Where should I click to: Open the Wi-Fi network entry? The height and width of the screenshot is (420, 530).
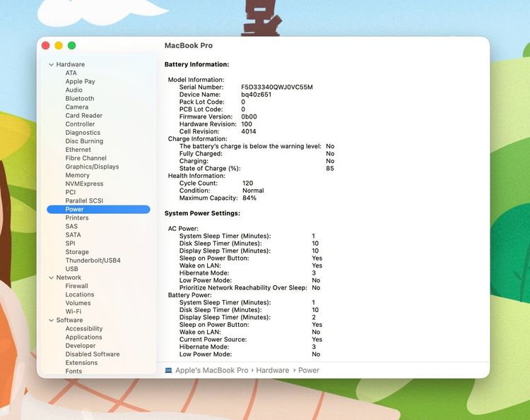[73, 311]
